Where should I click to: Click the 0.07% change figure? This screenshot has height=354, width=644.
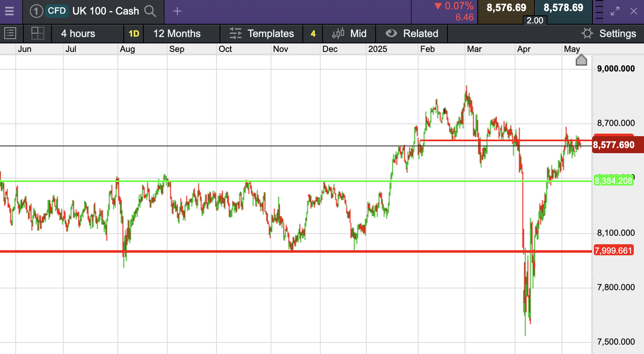[459, 6]
